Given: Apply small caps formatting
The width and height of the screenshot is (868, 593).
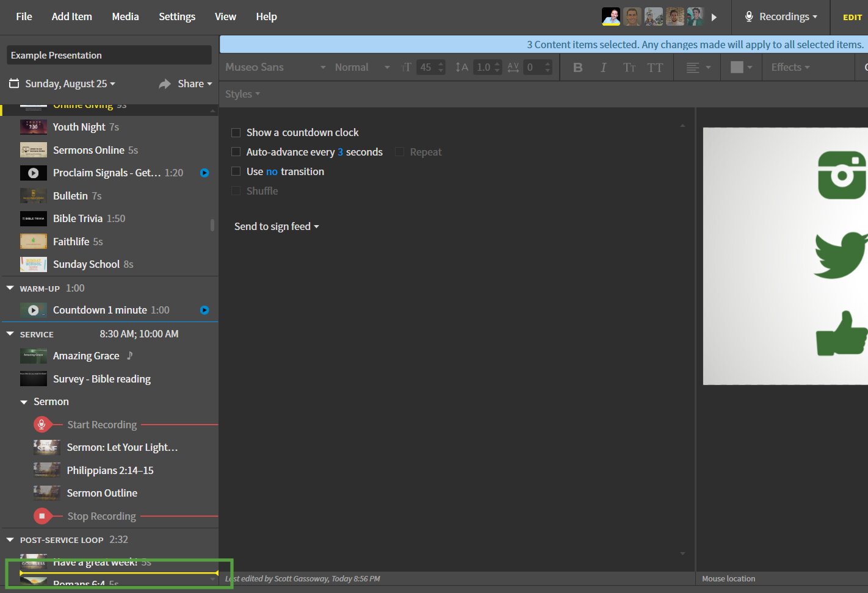Looking at the screenshot, I should point(629,67).
